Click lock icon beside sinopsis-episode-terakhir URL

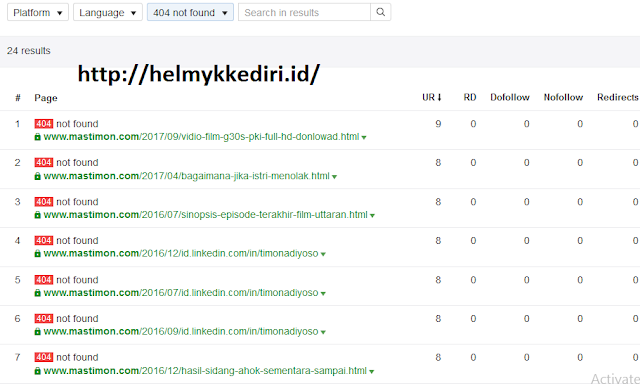point(38,215)
